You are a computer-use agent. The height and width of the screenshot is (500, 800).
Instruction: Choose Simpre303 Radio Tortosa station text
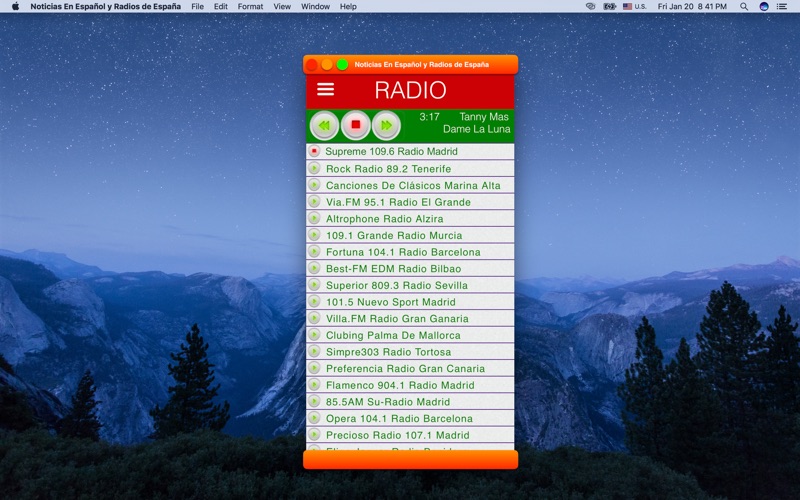[388, 352]
